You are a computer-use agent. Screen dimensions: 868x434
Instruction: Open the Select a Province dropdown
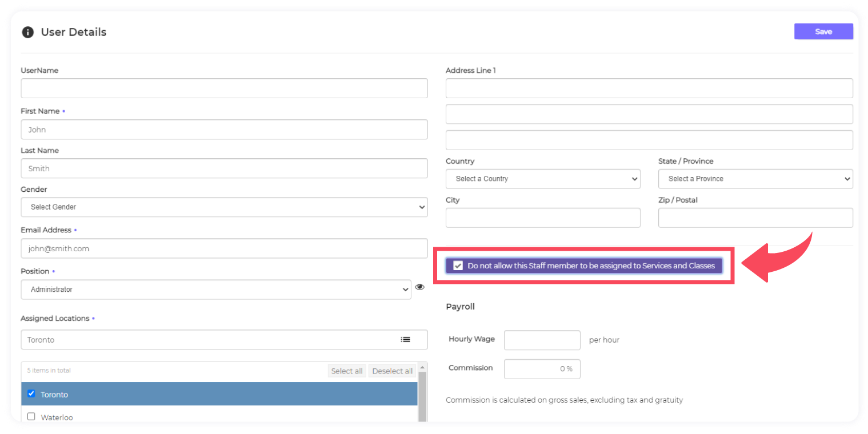pyautogui.click(x=755, y=179)
